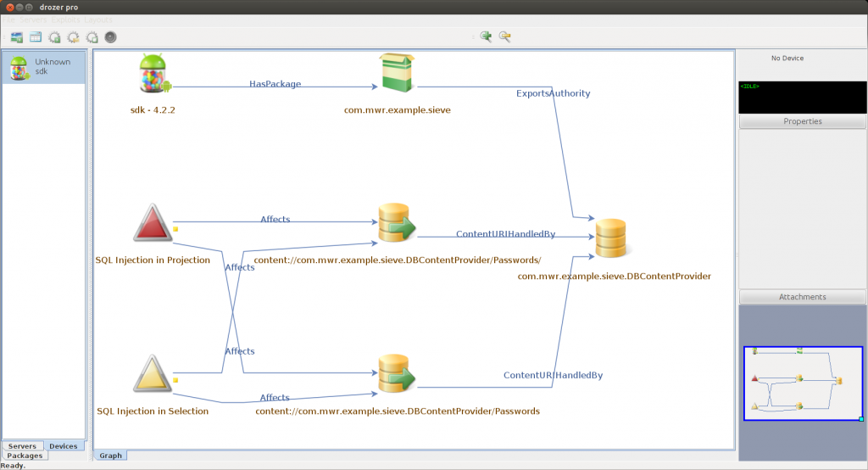Select the yellow SQL Injection in Selection triangle
Viewport: 868px width, 470px height.
(x=153, y=373)
